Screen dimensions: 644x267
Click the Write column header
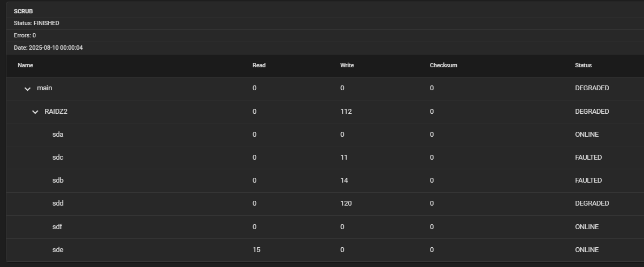pyautogui.click(x=347, y=65)
